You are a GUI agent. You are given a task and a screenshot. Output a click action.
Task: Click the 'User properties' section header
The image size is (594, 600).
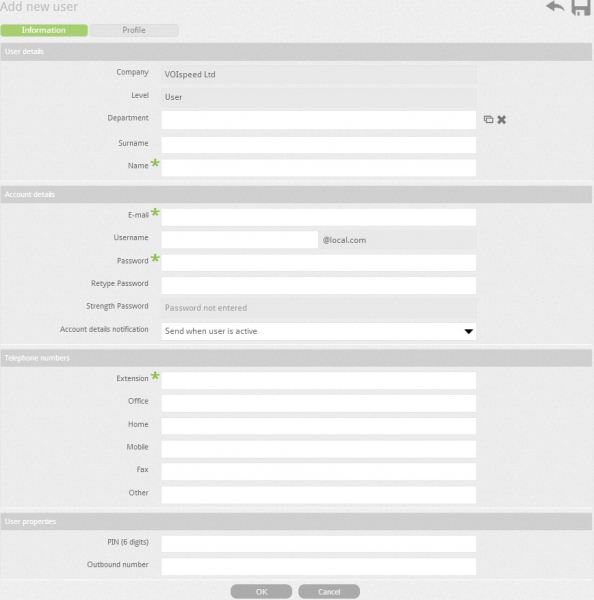point(296,522)
